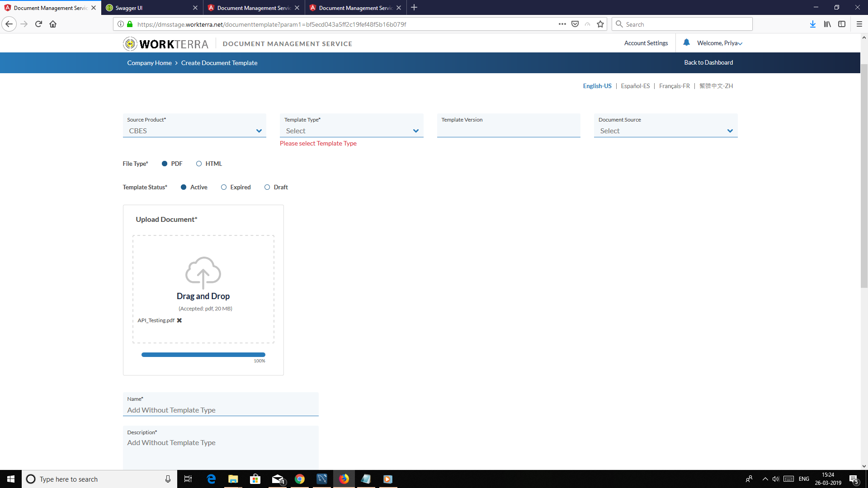The width and height of the screenshot is (868, 488).
Task: Select the HTML file type option
Action: 199,164
